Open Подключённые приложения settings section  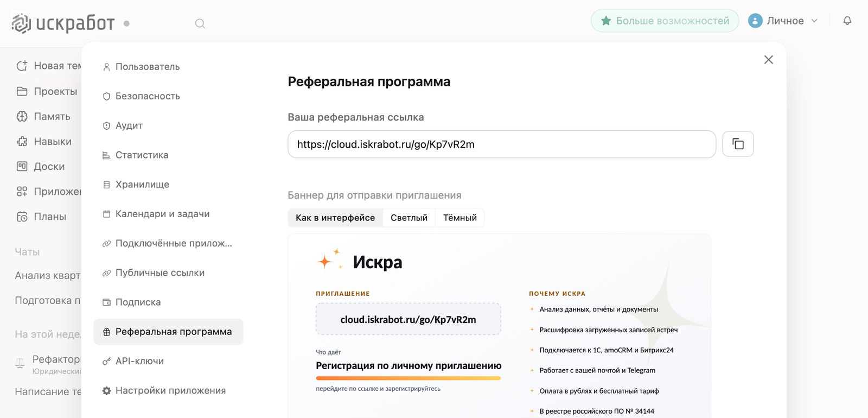pyautogui.click(x=168, y=243)
